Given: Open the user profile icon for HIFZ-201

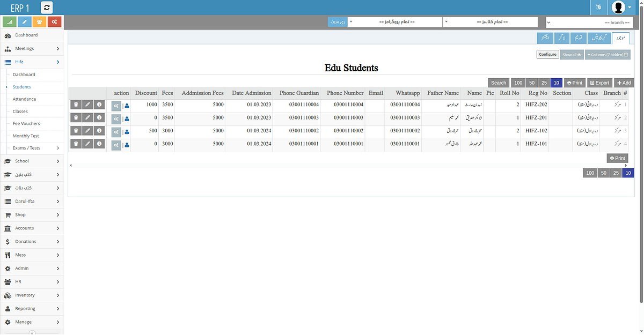Looking at the screenshot, I should 127,119.
